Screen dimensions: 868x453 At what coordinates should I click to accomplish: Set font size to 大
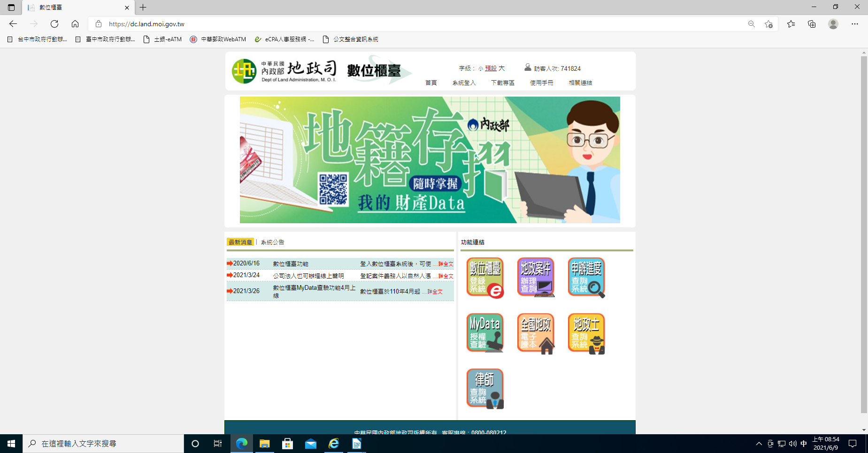[501, 68]
